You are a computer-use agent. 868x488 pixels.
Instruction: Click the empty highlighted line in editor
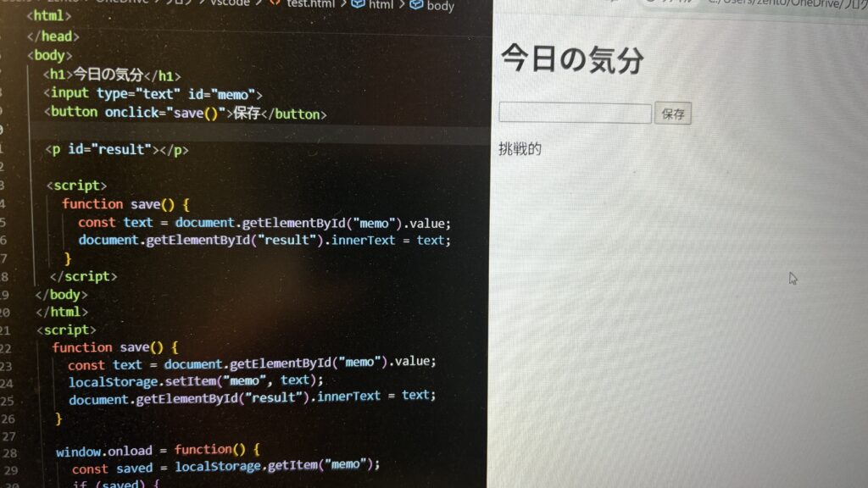[x=254, y=132]
